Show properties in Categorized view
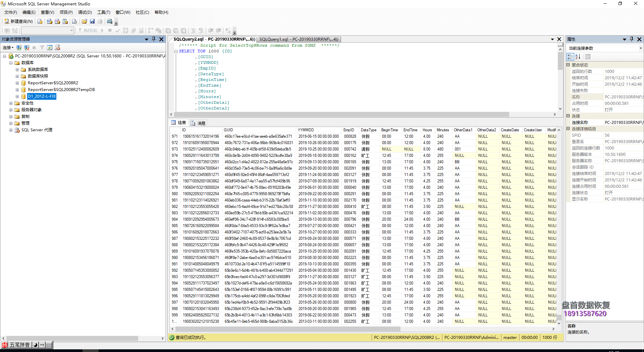The width and height of the screenshot is (644, 352). point(570,57)
